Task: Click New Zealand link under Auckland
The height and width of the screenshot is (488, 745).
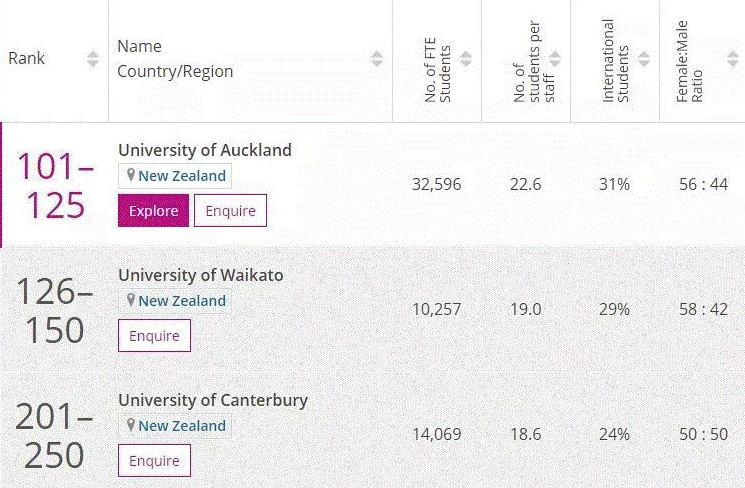Action: (182, 176)
